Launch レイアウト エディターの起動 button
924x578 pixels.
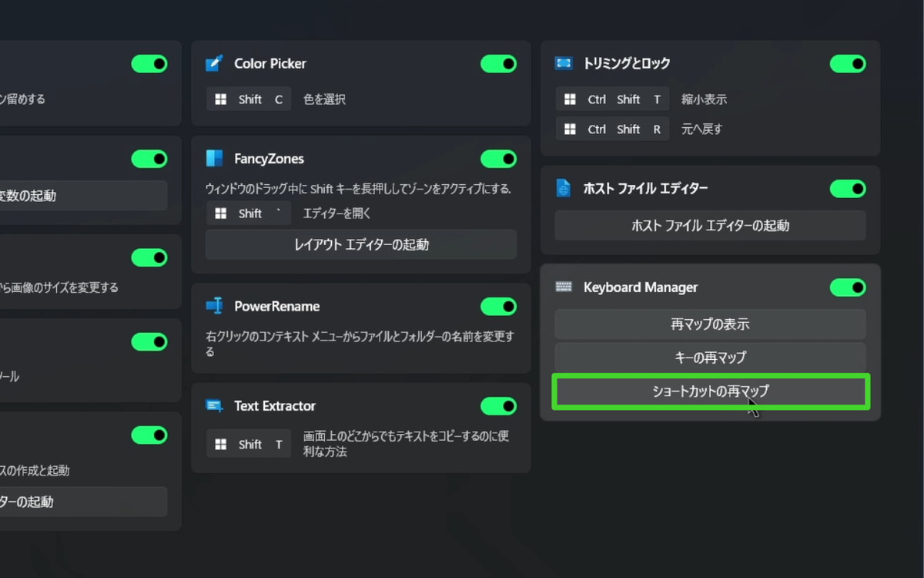pyautogui.click(x=361, y=245)
